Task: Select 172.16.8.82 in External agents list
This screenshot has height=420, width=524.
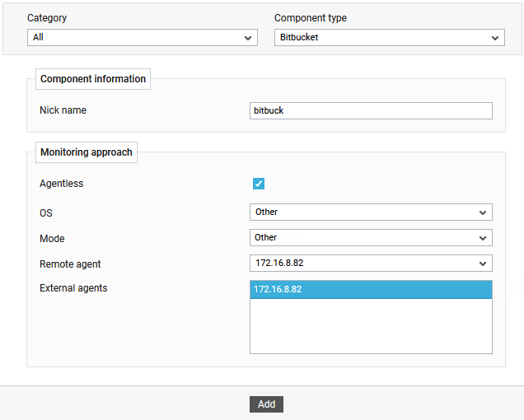Action: (x=371, y=289)
